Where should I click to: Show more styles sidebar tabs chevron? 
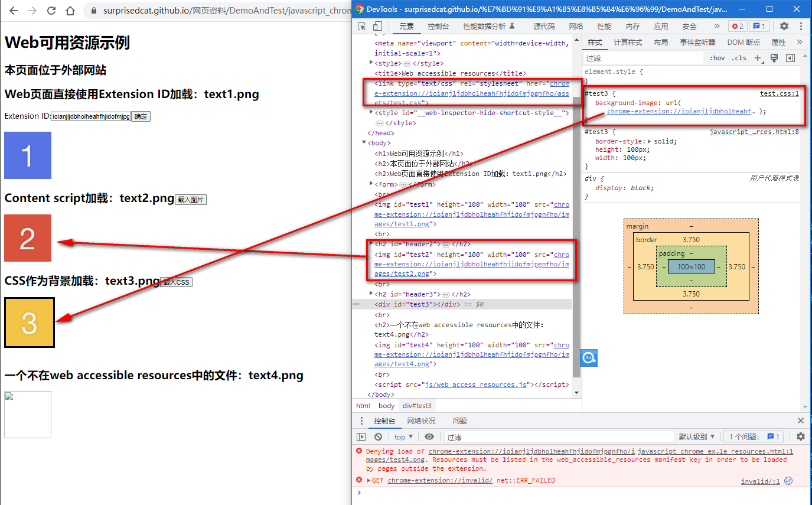(800, 42)
